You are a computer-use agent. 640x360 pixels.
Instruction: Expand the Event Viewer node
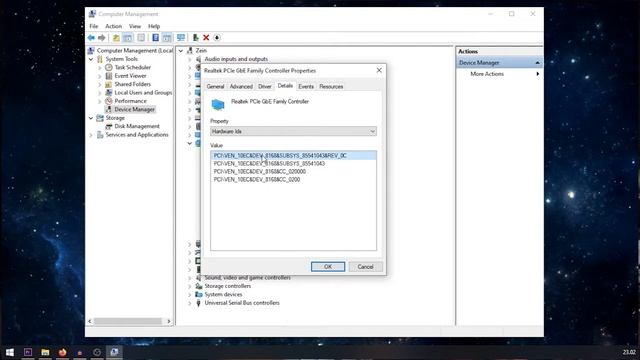(x=100, y=76)
